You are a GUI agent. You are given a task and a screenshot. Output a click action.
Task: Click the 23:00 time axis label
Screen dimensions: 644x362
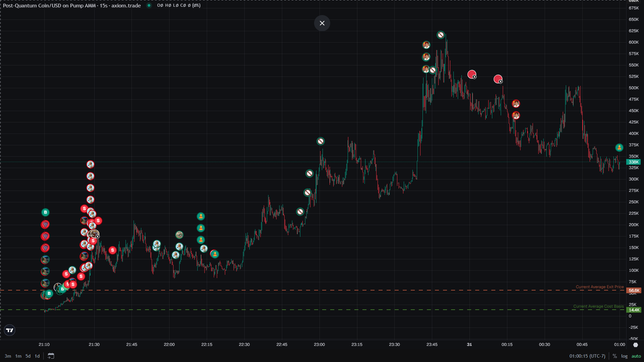point(319,344)
